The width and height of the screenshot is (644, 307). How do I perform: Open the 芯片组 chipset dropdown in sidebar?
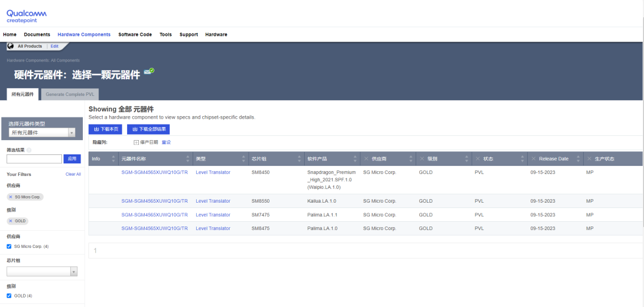pyautogui.click(x=42, y=272)
